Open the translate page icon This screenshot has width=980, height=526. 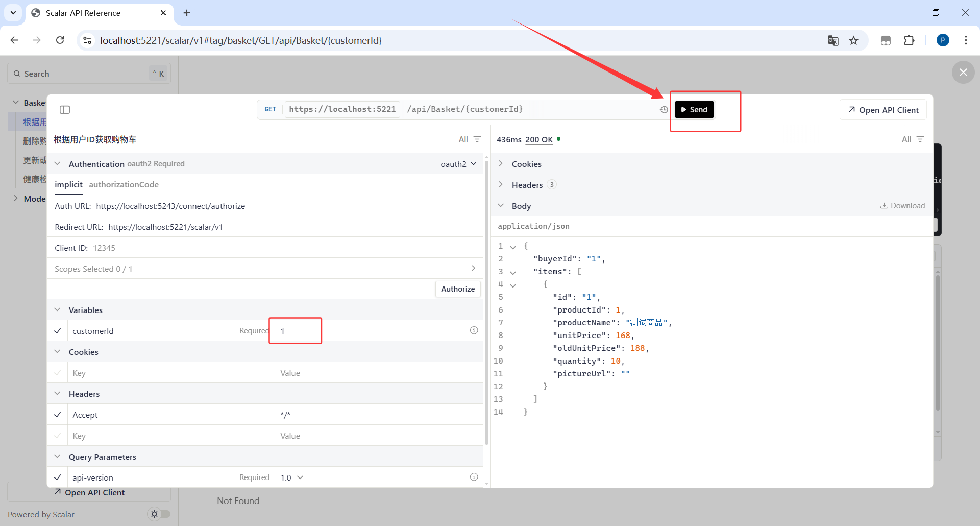click(833, 40)
